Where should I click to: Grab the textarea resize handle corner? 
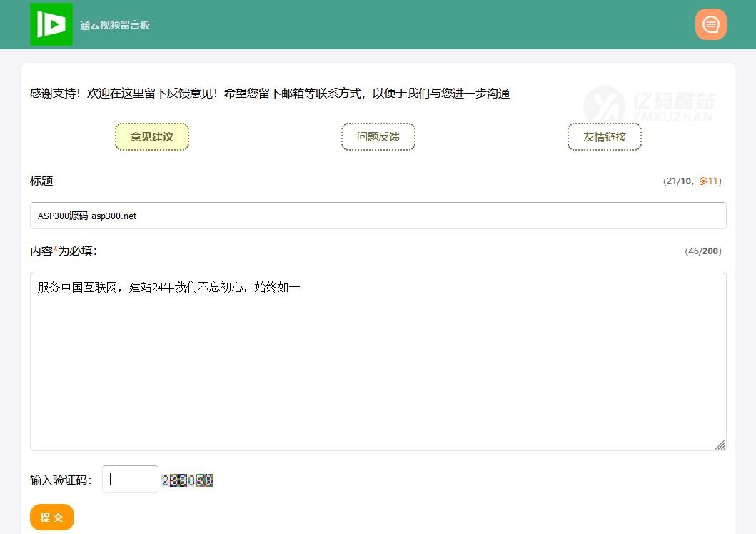tap(720, 445)
